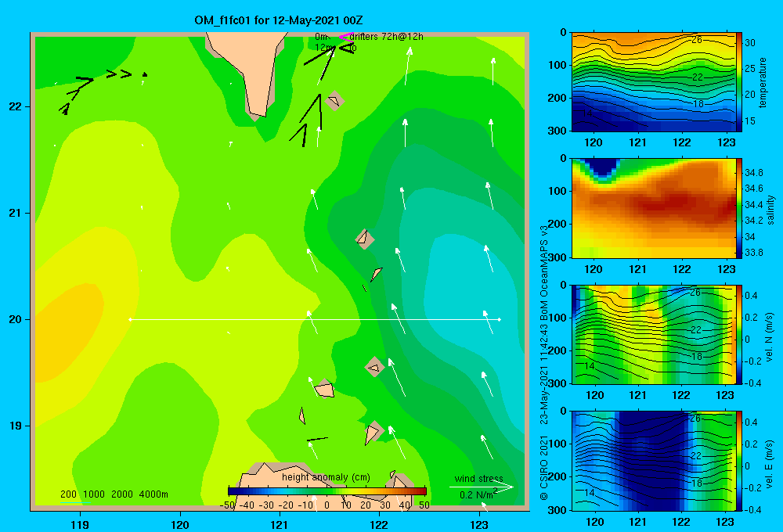Click the vel. E color scale bar
Screen dimensions: 783x532
[739, 461]
